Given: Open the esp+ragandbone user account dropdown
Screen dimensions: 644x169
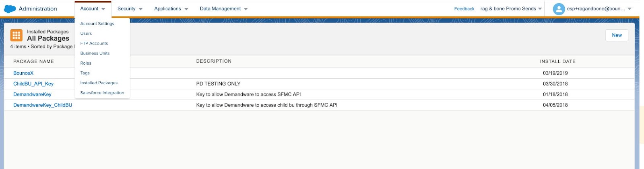Looking at the screenshot, I should click(x=599, y=8).
